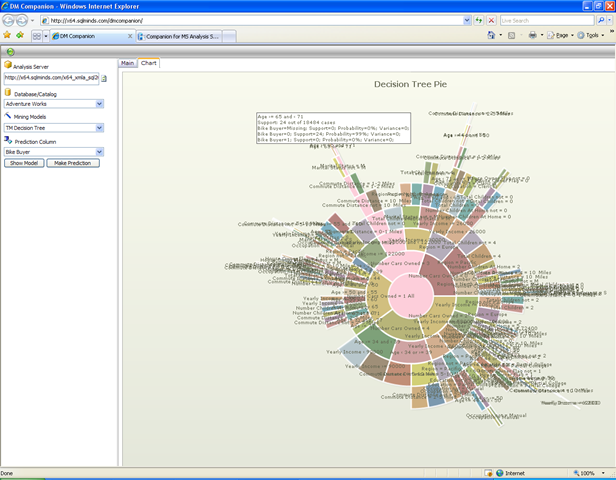
Task: Open the Quick Tabs list dropdown arrow
Action: point(46,36)
